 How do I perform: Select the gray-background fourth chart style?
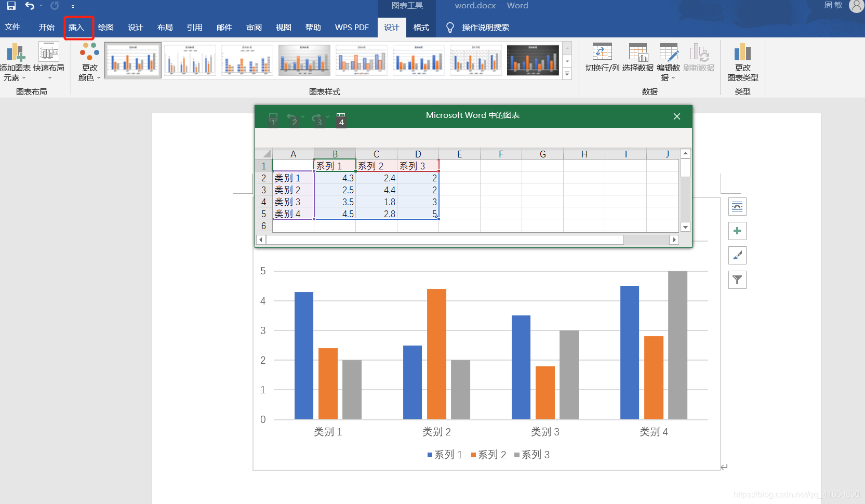pos(304,60)
